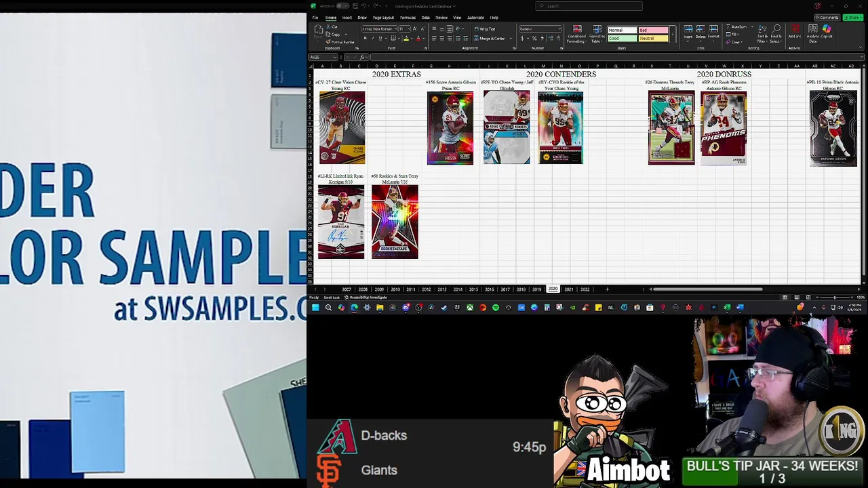Click the horizontal scrollbar in Excel
This screenshot has height=488, width=868.
click(708, 289)
